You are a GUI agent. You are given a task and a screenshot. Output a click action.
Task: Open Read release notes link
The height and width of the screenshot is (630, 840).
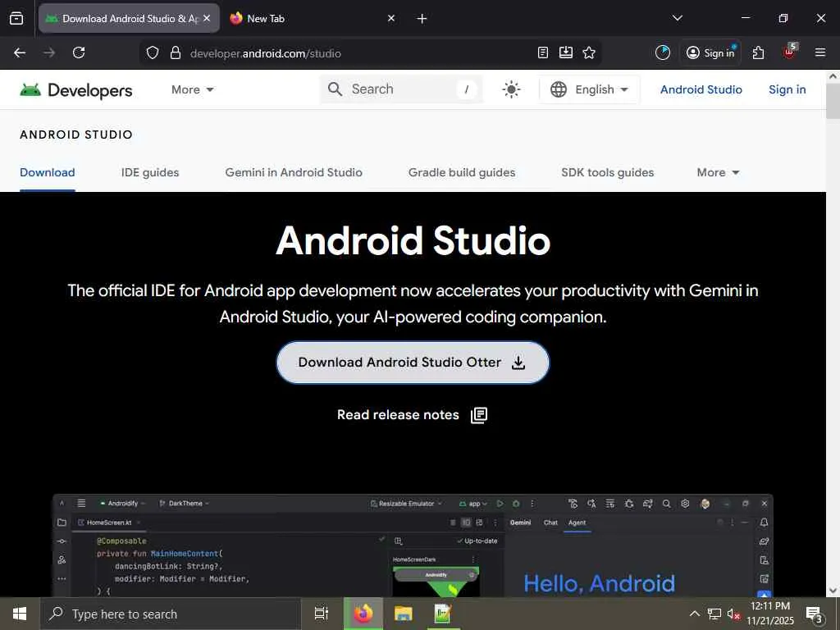(x=398, y=414)
